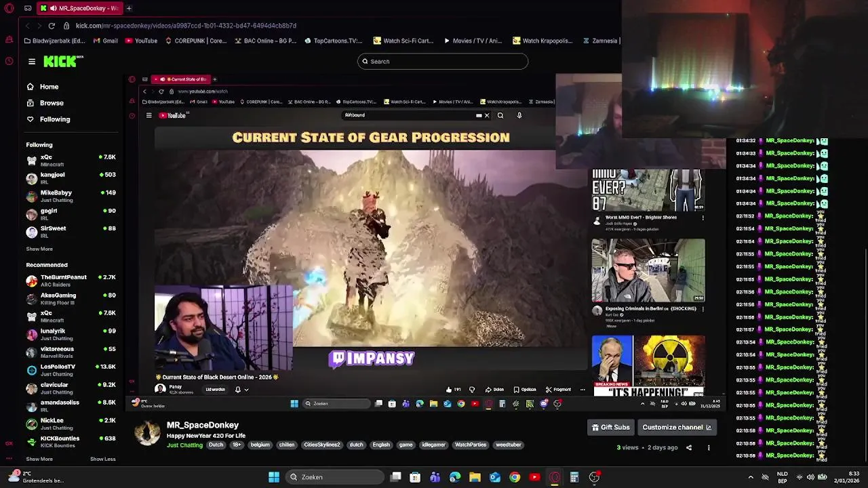Open the YouTube bookmark

[x=140, y=41]
